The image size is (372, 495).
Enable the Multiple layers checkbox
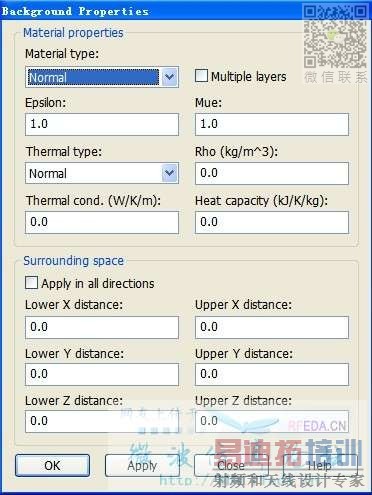pyautogui.click(x=201, y=76)
